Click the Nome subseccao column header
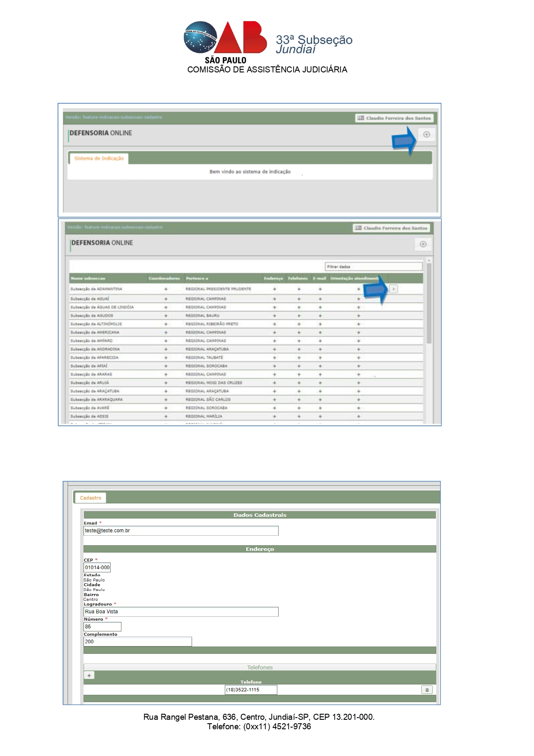The width and height of the screenshot is (534, 756). pyautogui.click(x=88, y=278)
